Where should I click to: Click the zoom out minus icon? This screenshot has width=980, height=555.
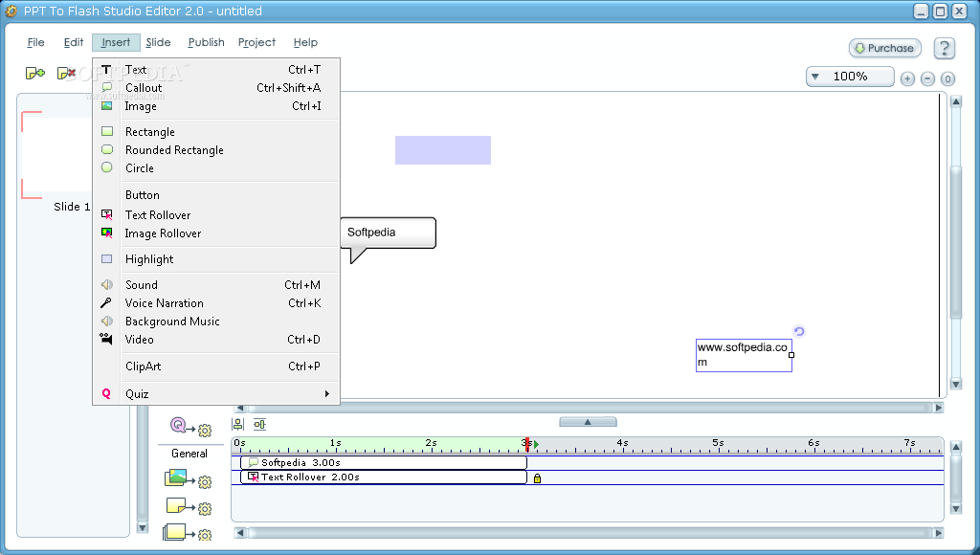[927, 78]
